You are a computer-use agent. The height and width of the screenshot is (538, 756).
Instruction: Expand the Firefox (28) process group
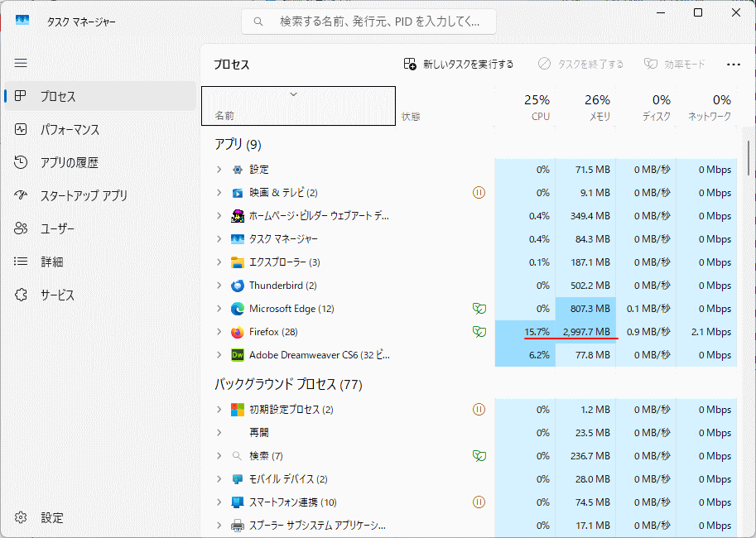pyautogui.click(x=219, y=332)
